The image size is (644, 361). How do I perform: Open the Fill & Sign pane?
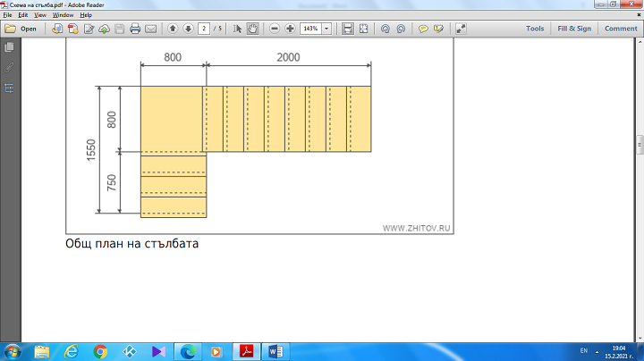click(574, 29)
